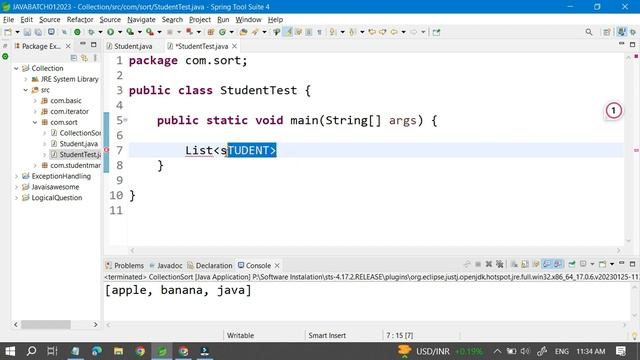Viewport: 640px width, 360px height.
Task: Click the New file toolbar icon
Action: 8,32
